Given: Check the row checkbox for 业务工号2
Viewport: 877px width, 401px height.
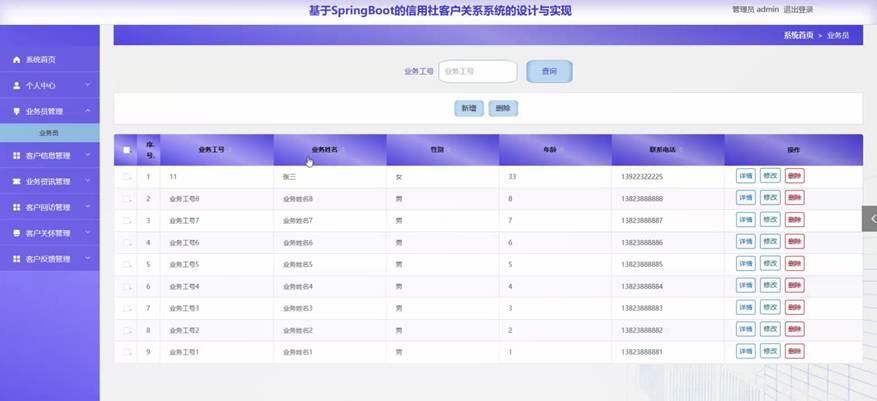Looking at the screenshot, I should pos(126,331).
